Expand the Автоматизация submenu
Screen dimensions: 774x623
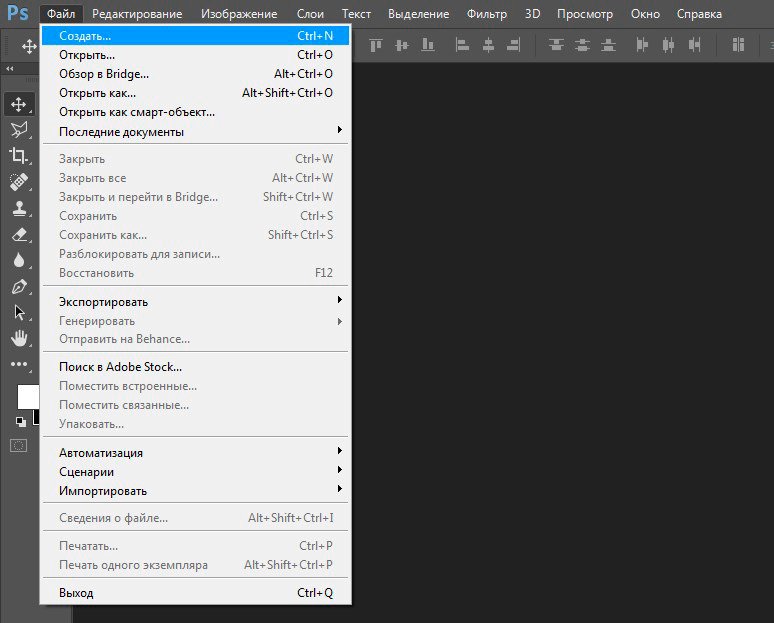pos(195,453)
